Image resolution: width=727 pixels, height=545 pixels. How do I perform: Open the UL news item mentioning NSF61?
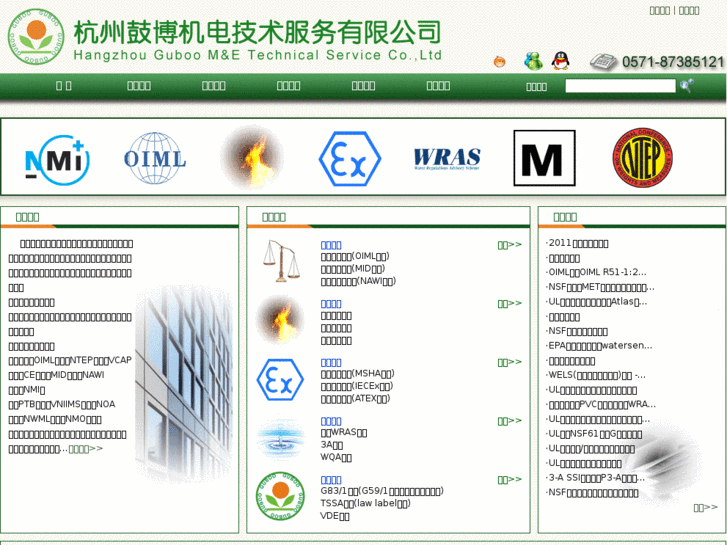[594, 434]
